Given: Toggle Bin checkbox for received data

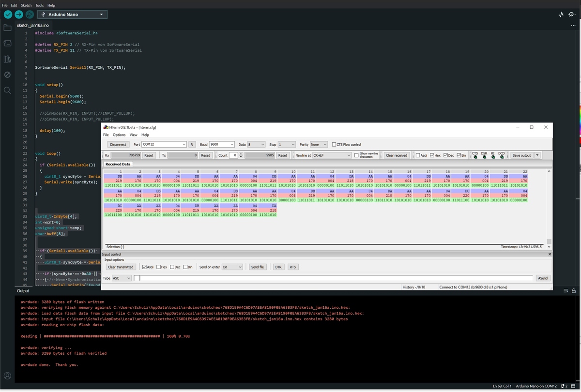Looking at the screenshot, I should coord(458,155).
